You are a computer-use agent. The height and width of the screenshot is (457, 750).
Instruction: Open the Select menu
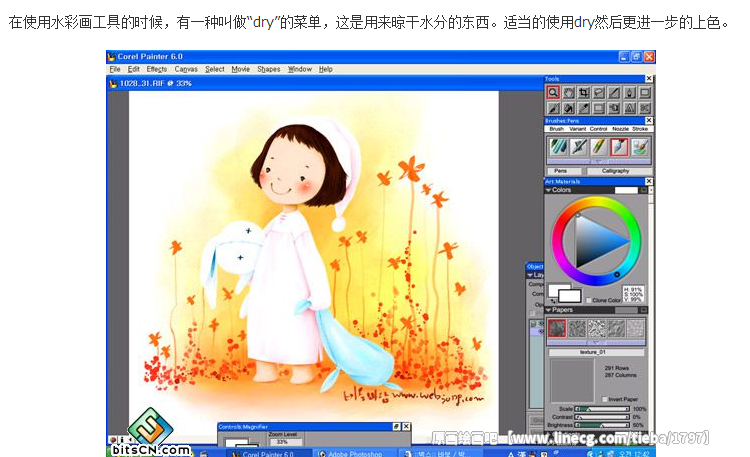(215, 69)
